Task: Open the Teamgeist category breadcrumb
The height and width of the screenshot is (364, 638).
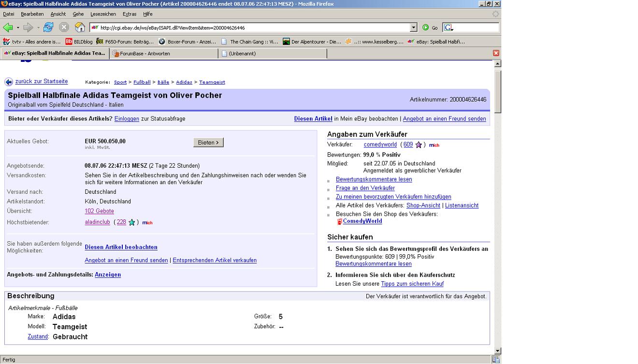Action: tap(212, 82)
